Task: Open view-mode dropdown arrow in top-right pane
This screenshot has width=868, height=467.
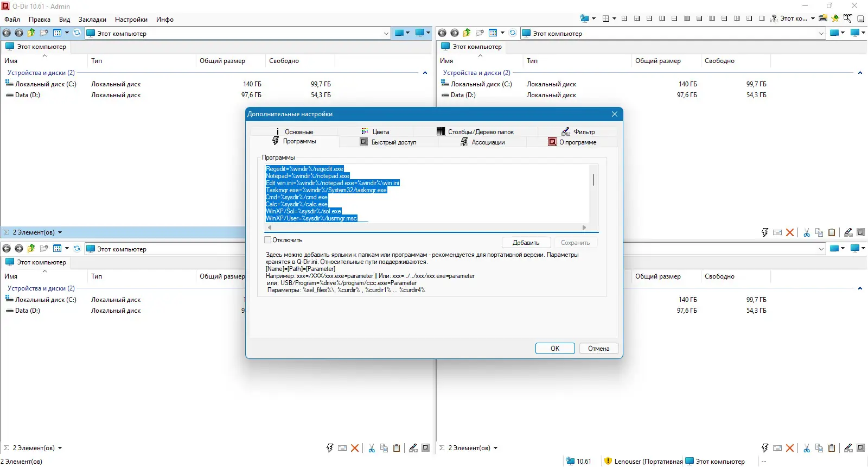Action: pyautogui.click(x=502, y=33)
